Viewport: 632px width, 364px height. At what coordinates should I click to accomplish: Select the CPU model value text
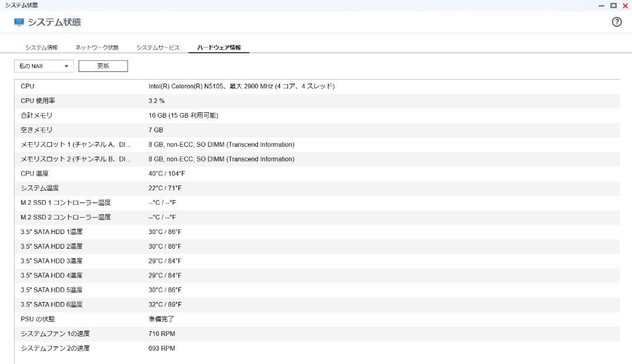pos(242,86)
